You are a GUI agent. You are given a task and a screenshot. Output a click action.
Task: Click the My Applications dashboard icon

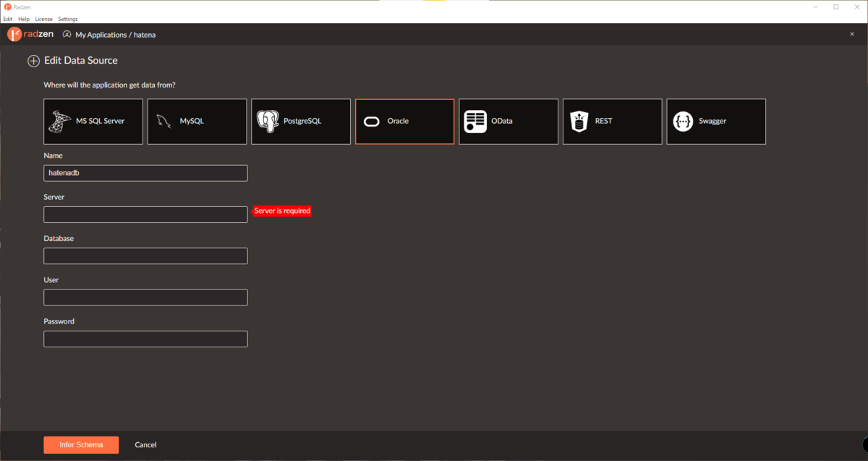(67, 34)
